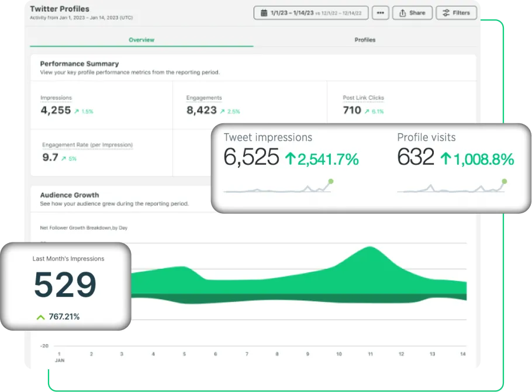Viewport: 532px width, 392px height.
Task: Click the up arrow next to 6.1%
Action: [x=367, y=111]
